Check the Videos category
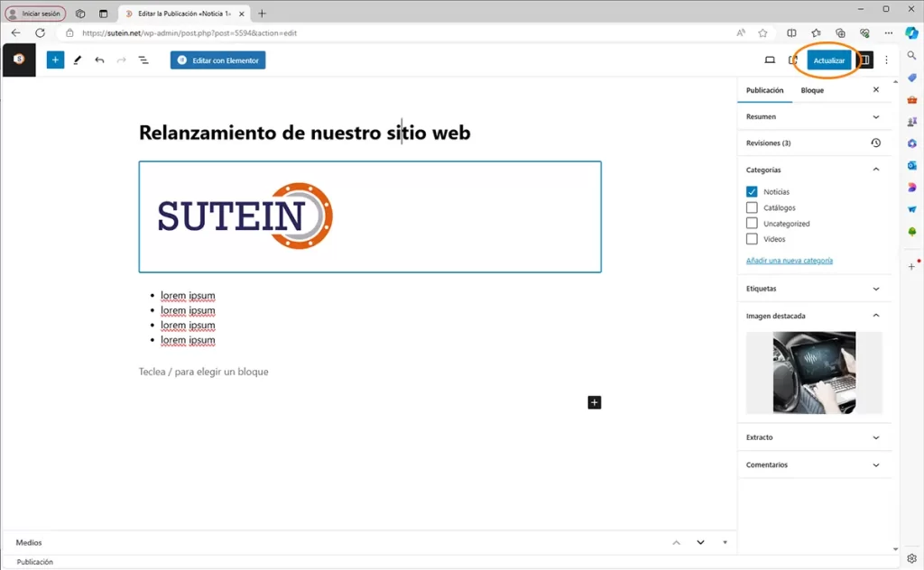The width and height of the screenshot is (924, 570). point(752,239)
